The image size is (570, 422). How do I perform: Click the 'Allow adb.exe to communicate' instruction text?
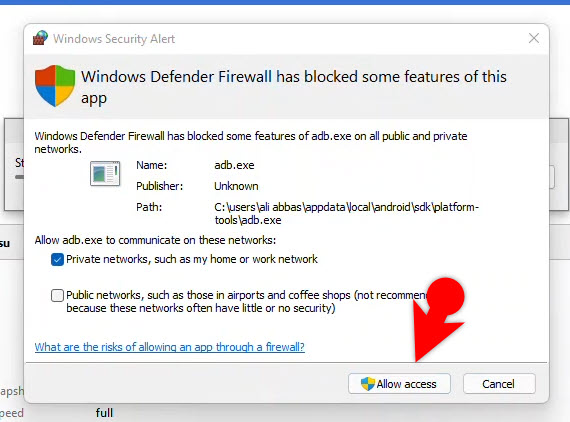[155, 240]
